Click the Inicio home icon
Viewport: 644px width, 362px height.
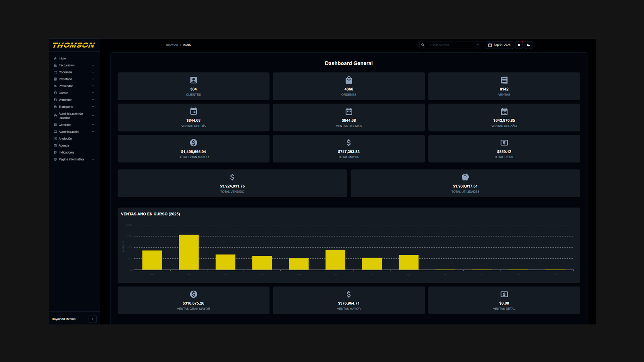click(55, 58)
